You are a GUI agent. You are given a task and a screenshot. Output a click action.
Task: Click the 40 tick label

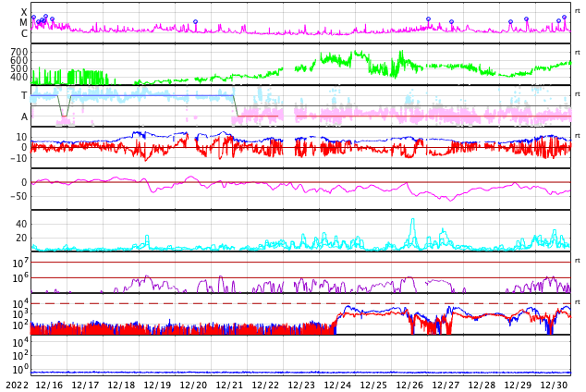(21, 224)
